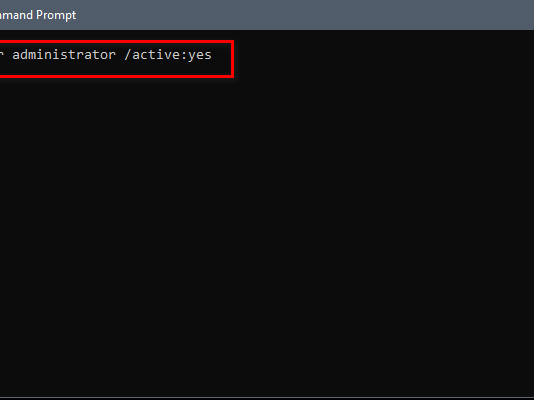Click the space between "administrator" and "/active"

pos(120,55)
